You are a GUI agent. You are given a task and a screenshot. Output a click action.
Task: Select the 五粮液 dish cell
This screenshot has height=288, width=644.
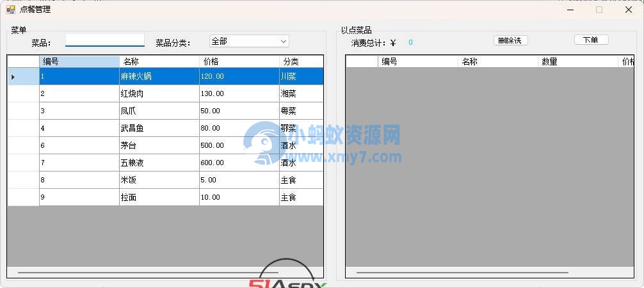tap(159, 163)
